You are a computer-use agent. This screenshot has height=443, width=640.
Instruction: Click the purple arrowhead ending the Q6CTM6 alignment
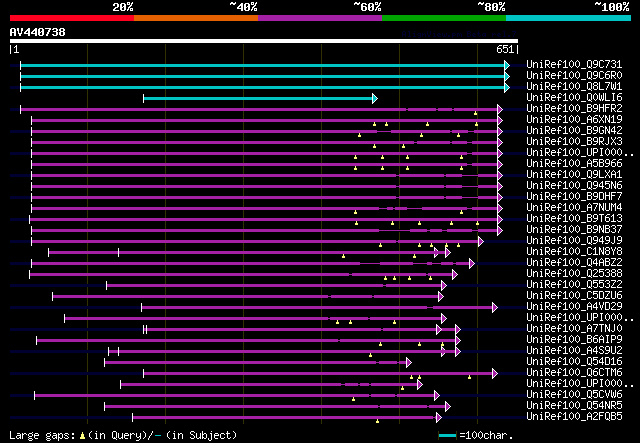point(495,374)
